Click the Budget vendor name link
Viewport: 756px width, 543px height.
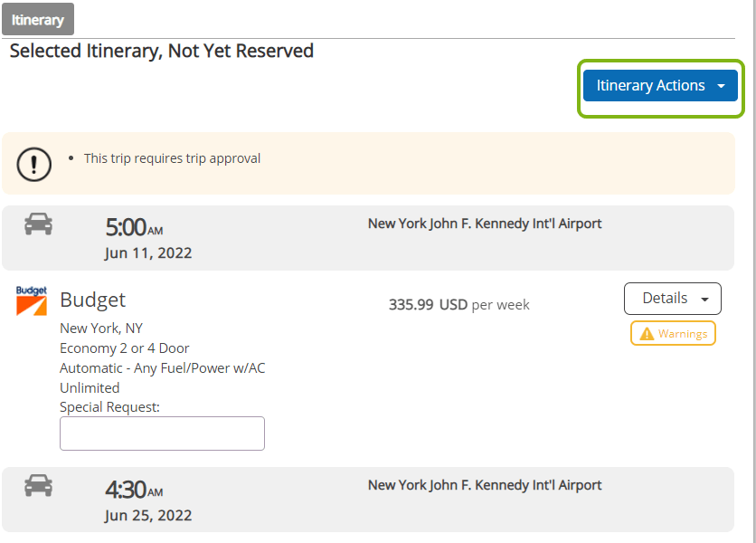pyautogui.click(x=91, y=299)
